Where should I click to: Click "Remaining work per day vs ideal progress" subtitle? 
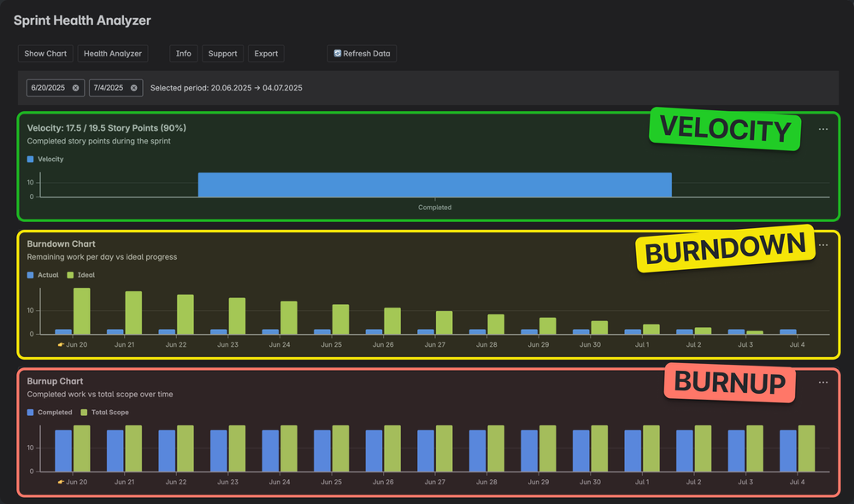(102, 257)
